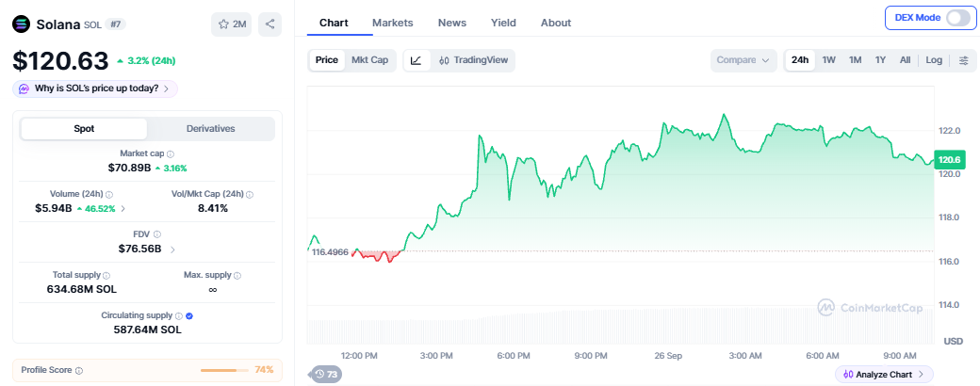Set chart range to 1W

[x=828, y=60]
